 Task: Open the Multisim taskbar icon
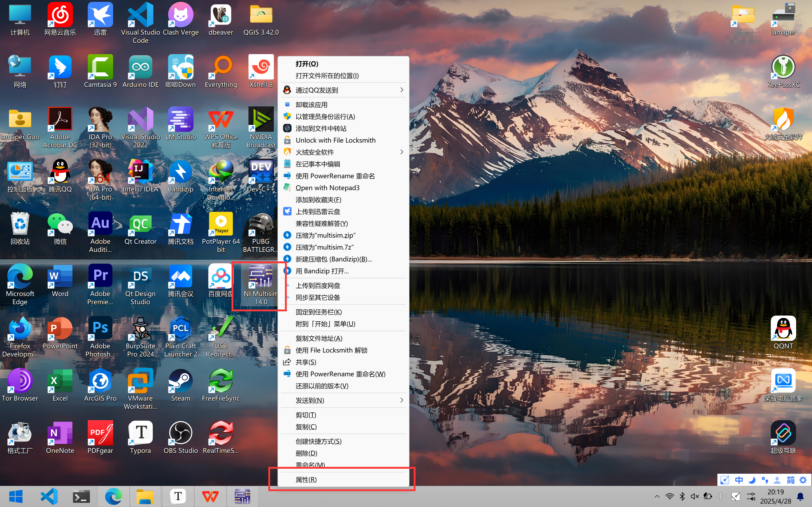242,497
